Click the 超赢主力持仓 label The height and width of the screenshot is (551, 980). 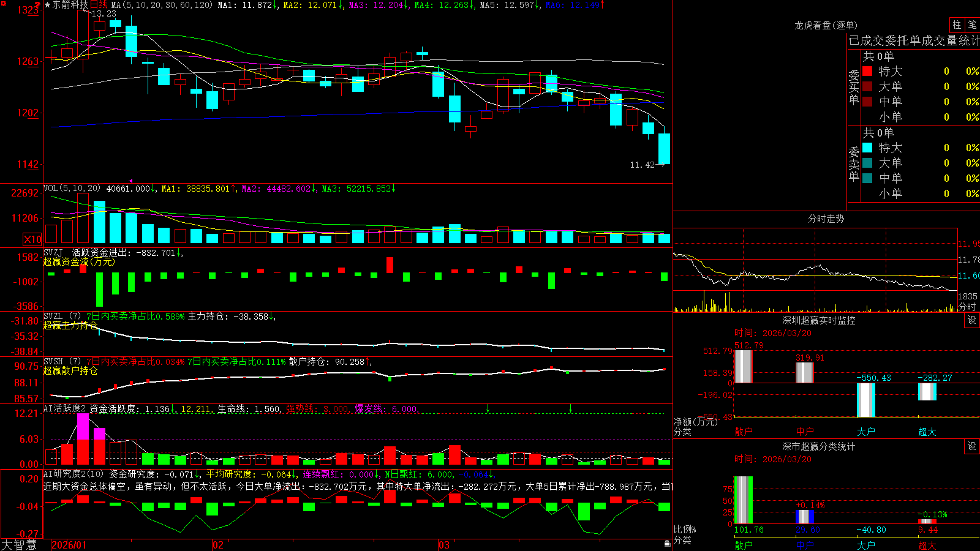70,325
